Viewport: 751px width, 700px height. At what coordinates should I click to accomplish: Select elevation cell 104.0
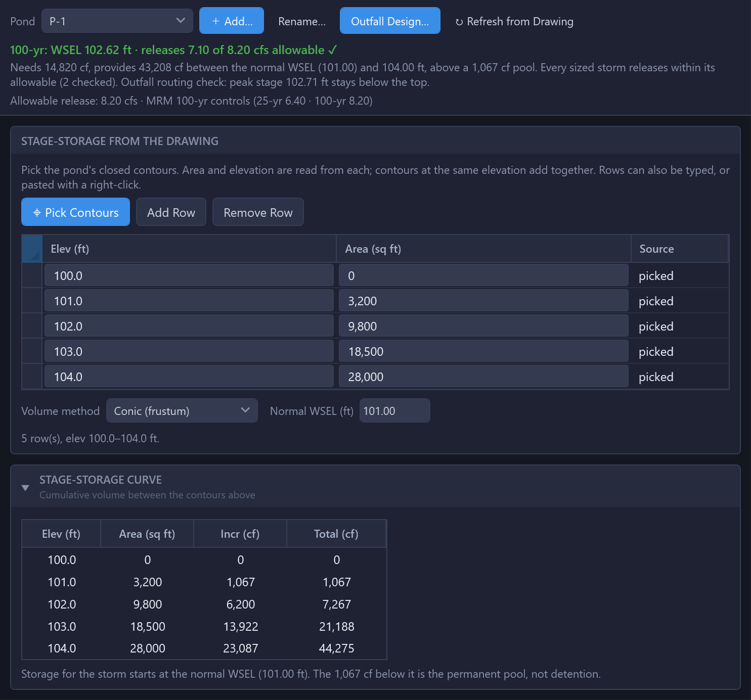pyautogui.click(x=189, y=377)
